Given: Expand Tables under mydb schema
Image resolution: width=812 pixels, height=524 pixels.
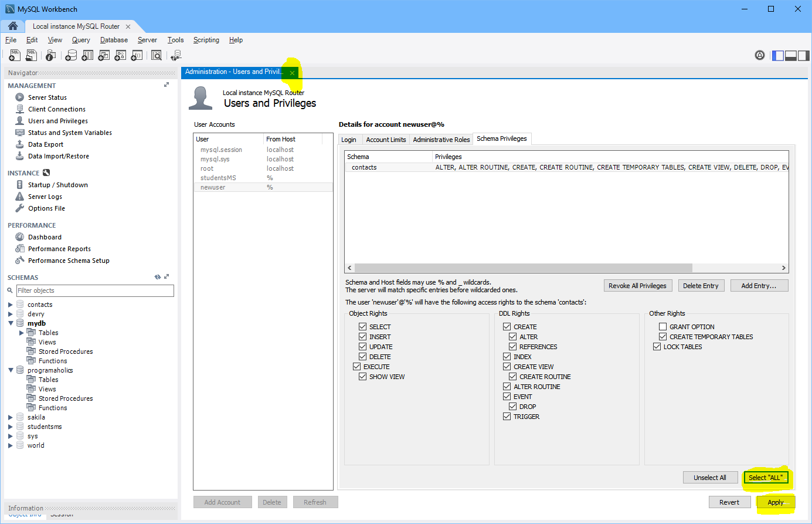Looking at the screenshot, I should click(22, 333).
